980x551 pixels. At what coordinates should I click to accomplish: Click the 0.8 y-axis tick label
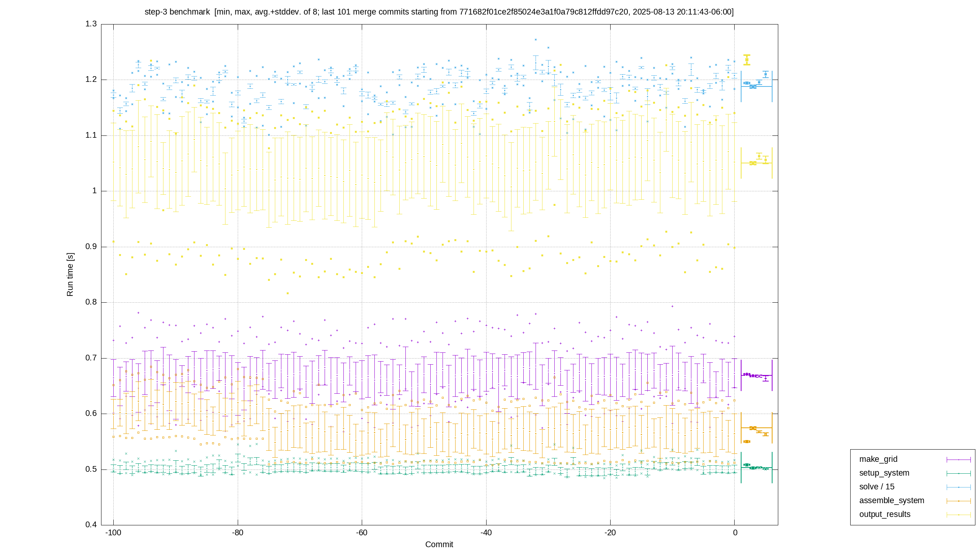point(91,302)
